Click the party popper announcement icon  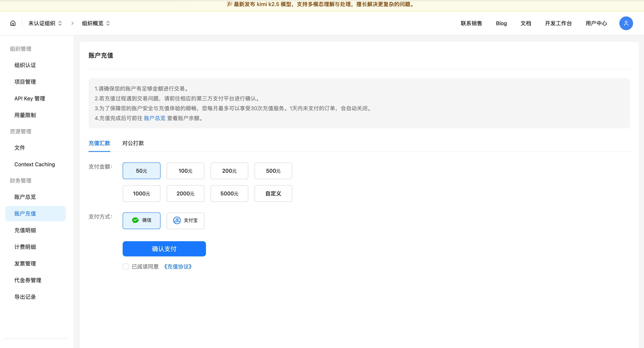tap(229, 4)
